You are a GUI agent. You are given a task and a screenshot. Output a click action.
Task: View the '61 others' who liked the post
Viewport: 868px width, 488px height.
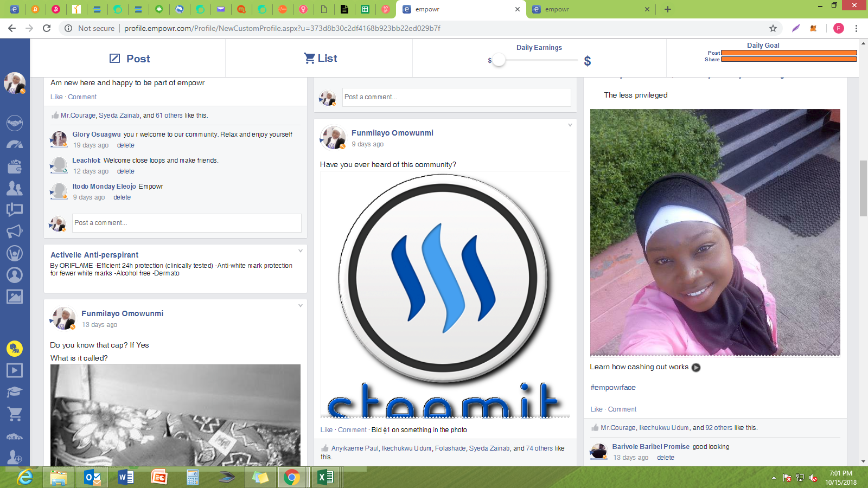click(169, 115)
